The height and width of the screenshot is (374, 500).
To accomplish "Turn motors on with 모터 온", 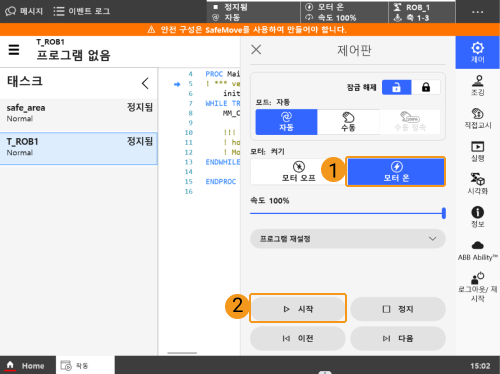I will pyautogui.click(x=396, y=171).
